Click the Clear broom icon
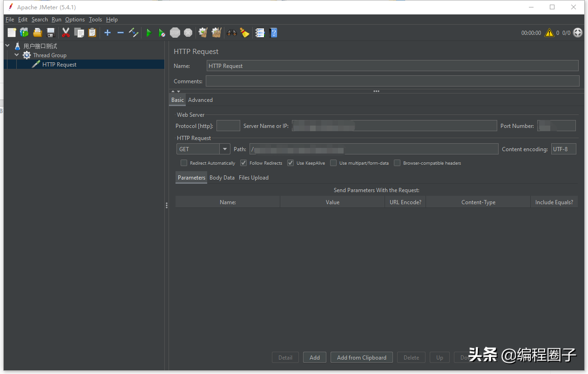 click(203, 33)
